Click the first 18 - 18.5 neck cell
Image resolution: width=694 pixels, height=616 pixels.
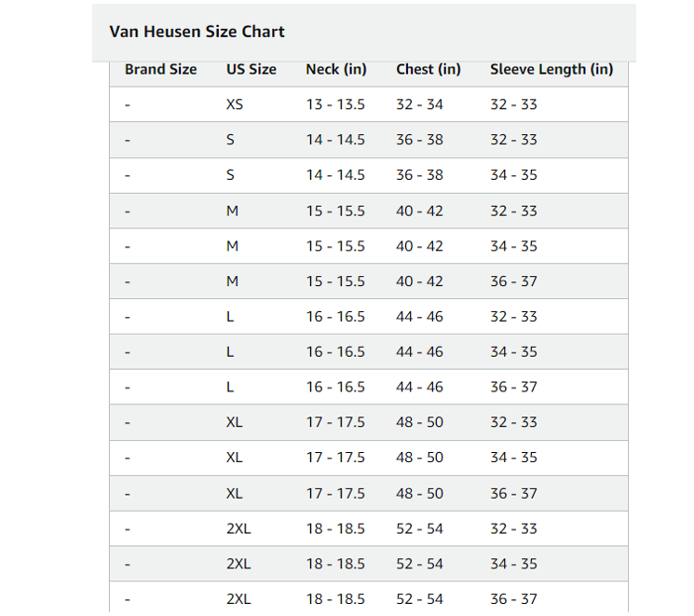pos(335,528)
